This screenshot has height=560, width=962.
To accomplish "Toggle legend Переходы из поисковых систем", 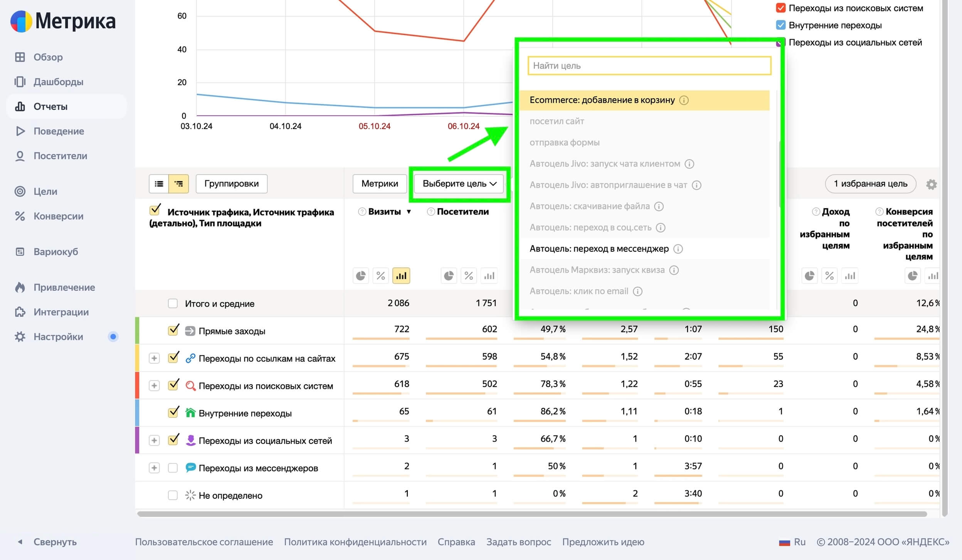I will (x=780, y=8).
